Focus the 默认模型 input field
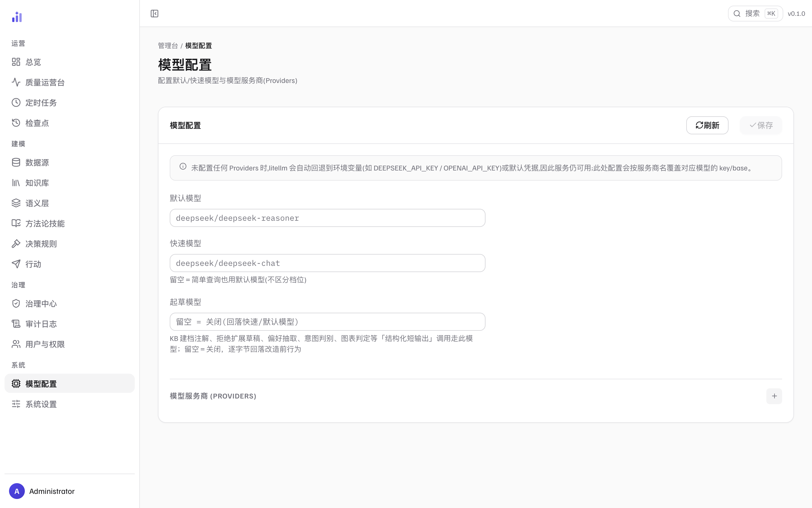Image resolution: width=812 pixels, height=508 pixels. [x=328, y=218]
